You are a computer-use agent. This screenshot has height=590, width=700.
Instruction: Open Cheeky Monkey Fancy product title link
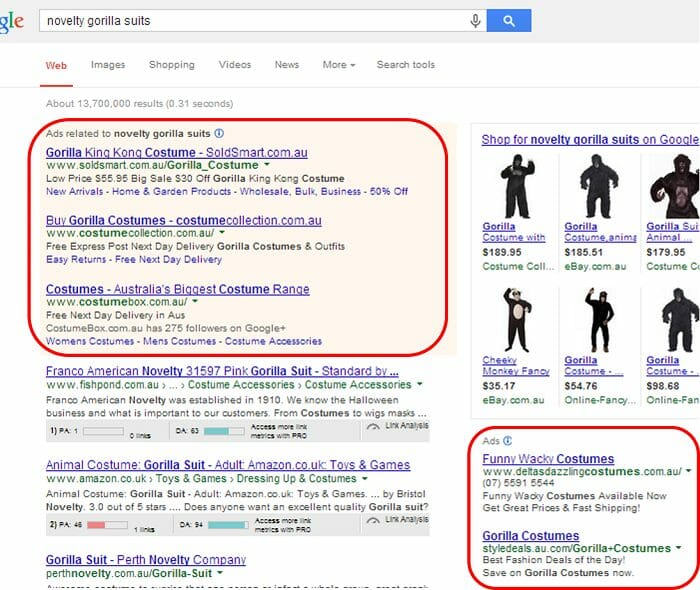click(516, 366)
